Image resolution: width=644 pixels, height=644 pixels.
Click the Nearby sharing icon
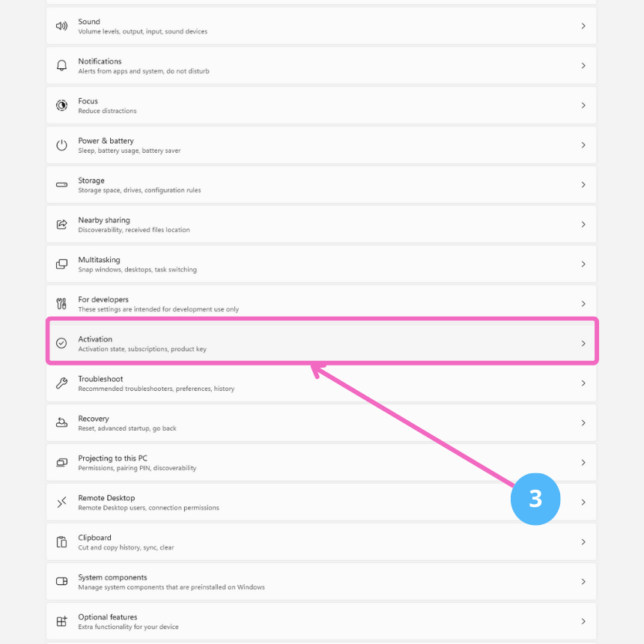61,225
